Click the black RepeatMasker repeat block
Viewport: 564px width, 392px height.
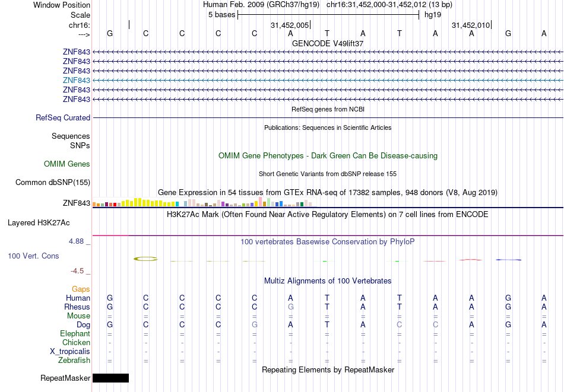pos(111,378)
